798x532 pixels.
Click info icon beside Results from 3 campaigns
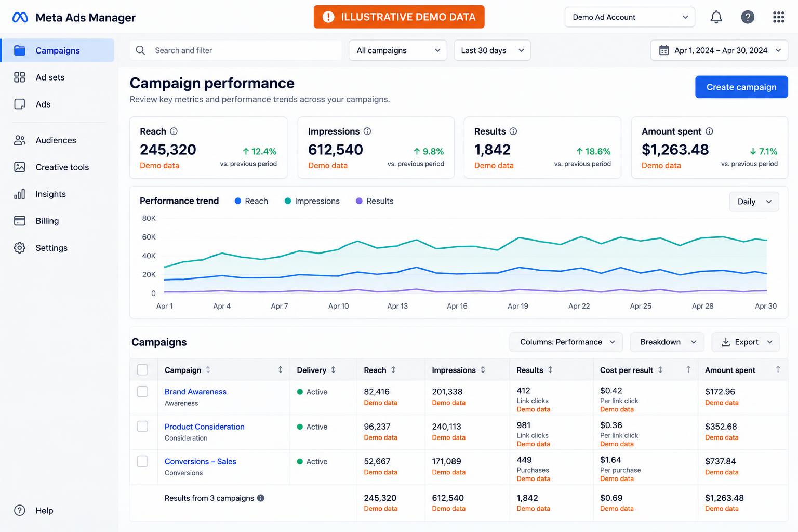(261, 498)
